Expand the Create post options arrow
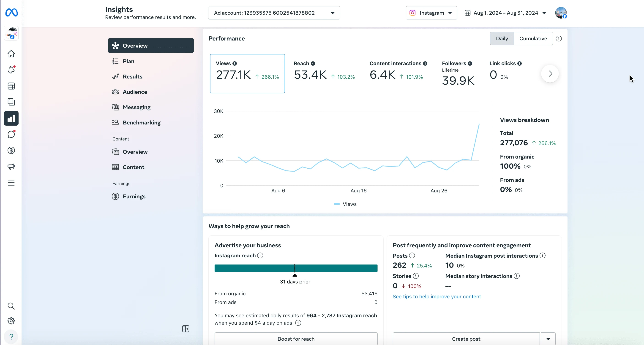This screenshot has height=345, width=644. (548, 339)
